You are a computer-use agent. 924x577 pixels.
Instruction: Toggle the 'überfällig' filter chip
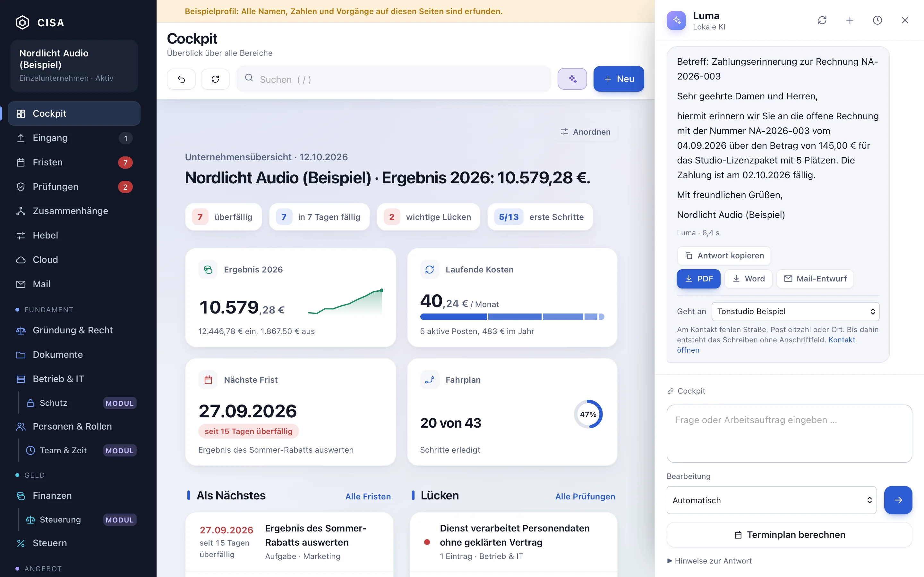point(223,217)
